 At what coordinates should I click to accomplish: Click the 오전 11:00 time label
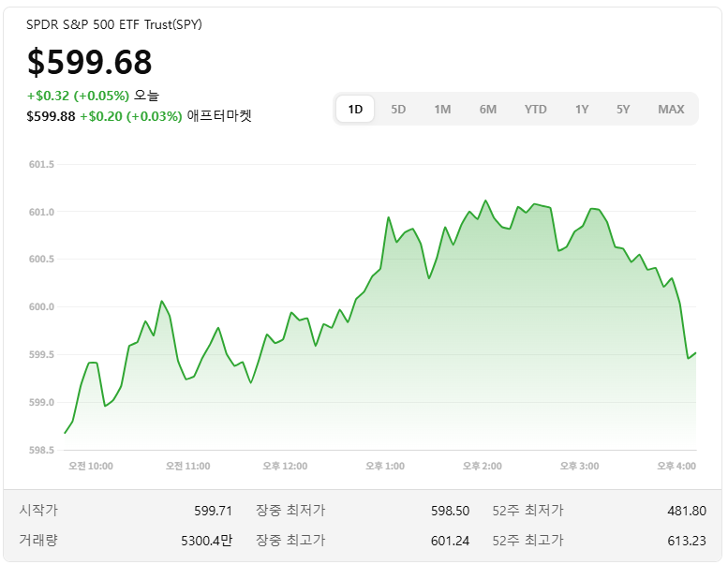(x=187, y=466)
